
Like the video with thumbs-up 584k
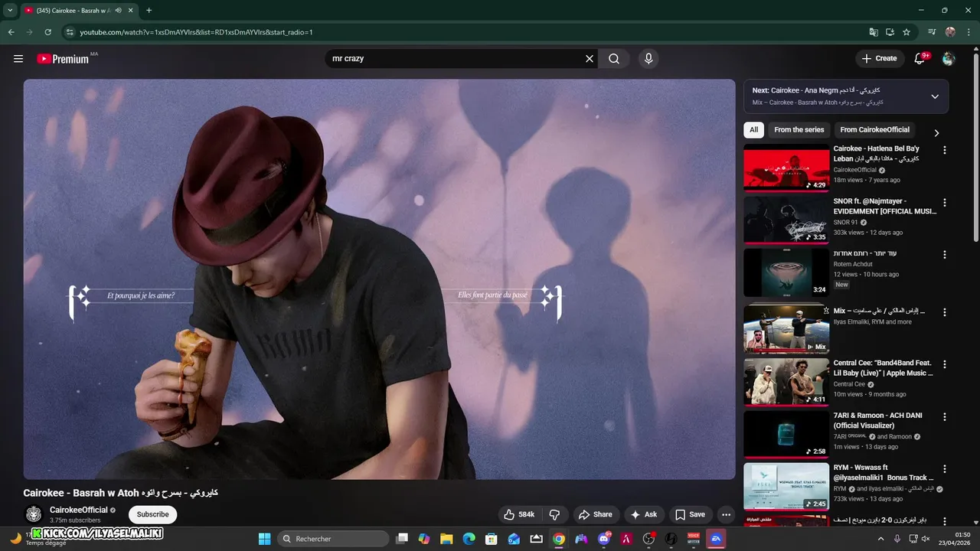[x=519, y=514]
